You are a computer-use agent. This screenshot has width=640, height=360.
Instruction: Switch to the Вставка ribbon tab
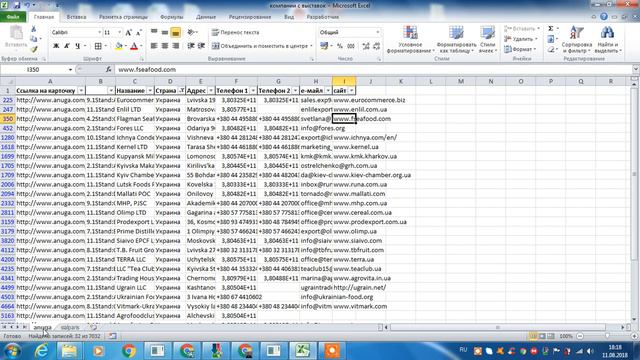pos(76,17)
